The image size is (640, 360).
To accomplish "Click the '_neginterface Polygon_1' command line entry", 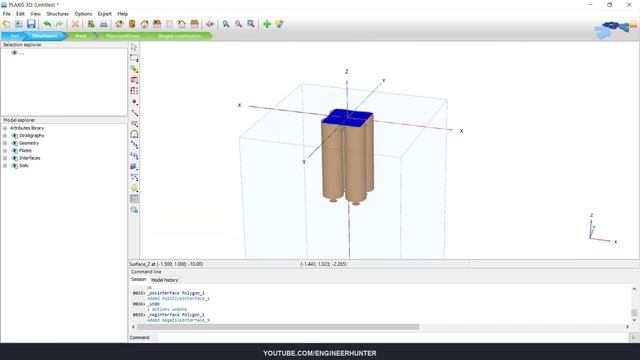I will [176, 315].
